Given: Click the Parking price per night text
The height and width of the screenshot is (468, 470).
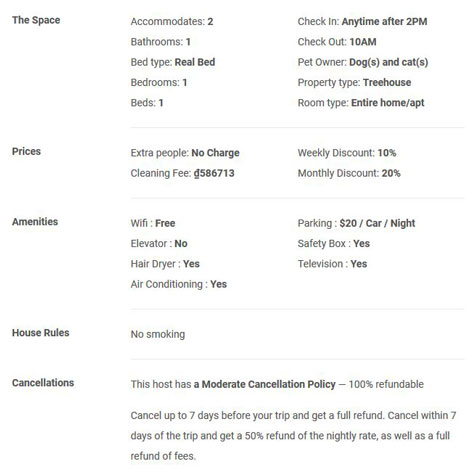Looking at the screenshot, I should coord(377,223).
